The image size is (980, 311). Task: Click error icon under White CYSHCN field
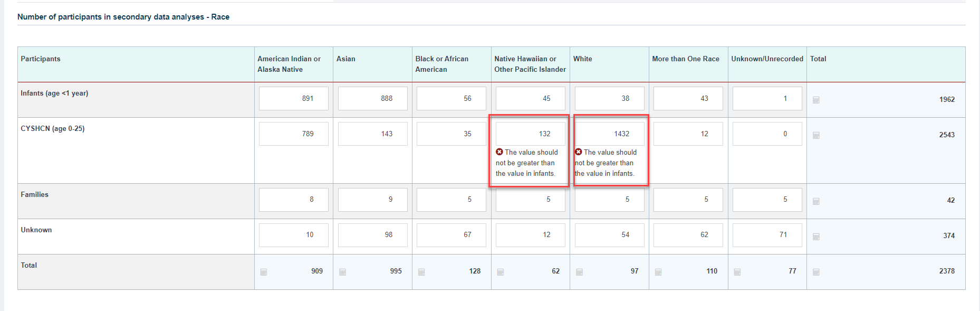[x=579, y=152]
